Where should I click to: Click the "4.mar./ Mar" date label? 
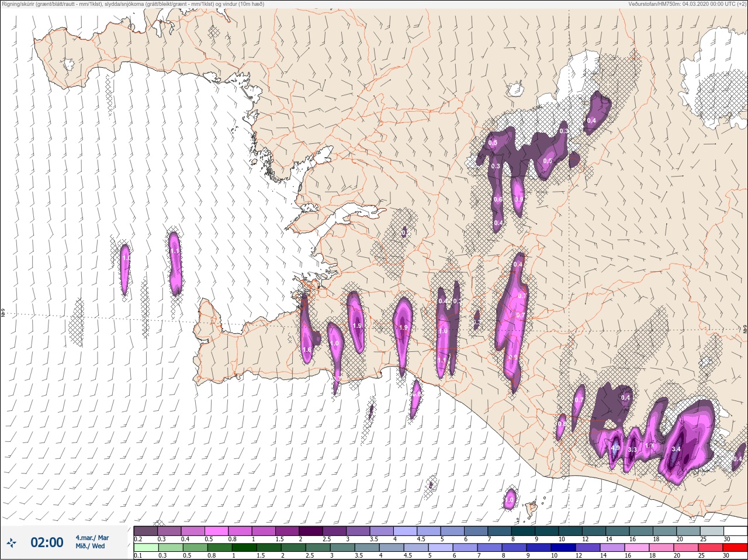click(x=92, y=538)
